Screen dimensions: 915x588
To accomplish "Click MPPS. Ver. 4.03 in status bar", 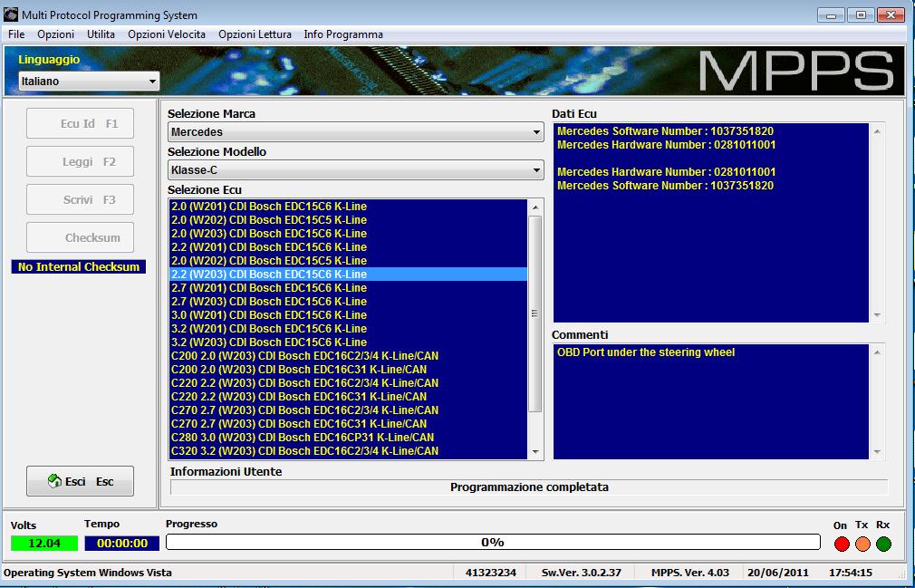I will click(690, 573).
